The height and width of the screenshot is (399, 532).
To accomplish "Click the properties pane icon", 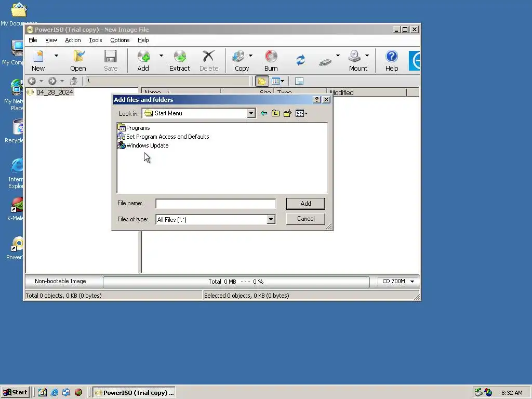I will click(x=299, y=81).
